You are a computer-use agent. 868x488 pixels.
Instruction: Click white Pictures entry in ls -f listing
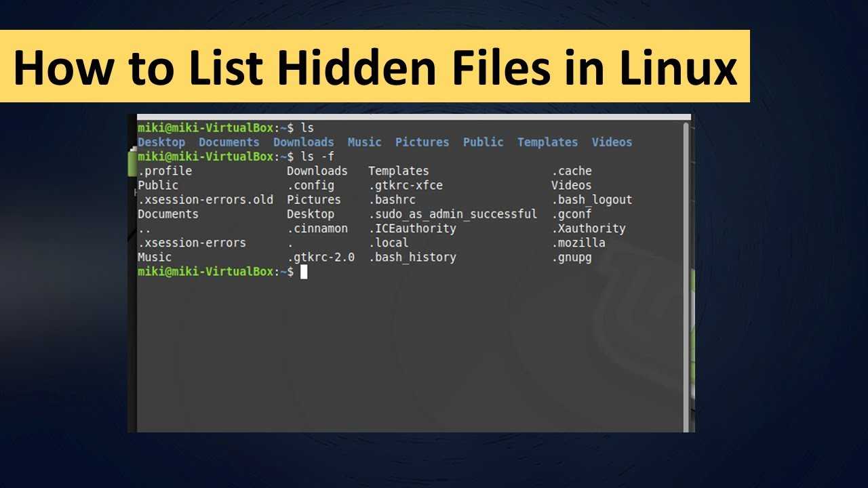(x=314, y=199)
